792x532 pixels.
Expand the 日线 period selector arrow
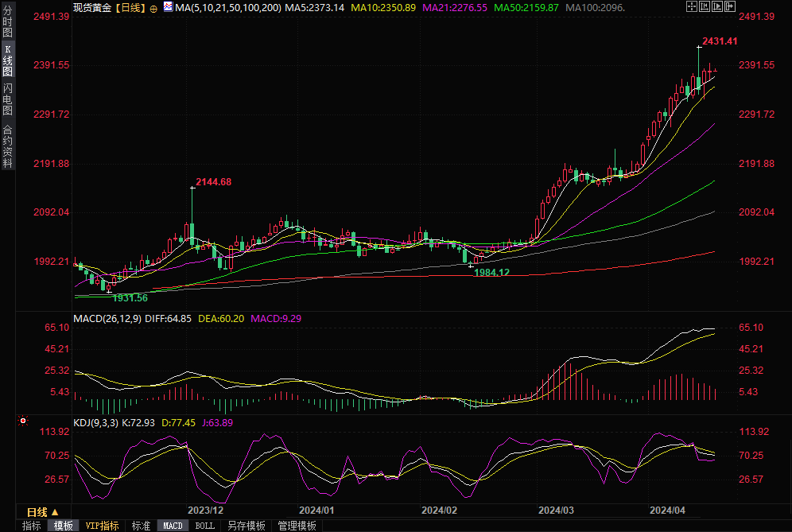[x=55, y=511]
